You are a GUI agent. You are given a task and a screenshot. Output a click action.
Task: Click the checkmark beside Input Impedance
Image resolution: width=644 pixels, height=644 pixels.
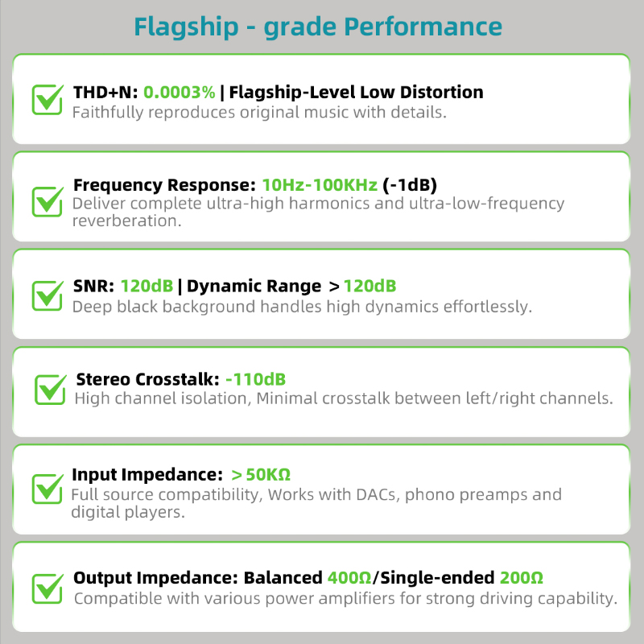(47, 489)
